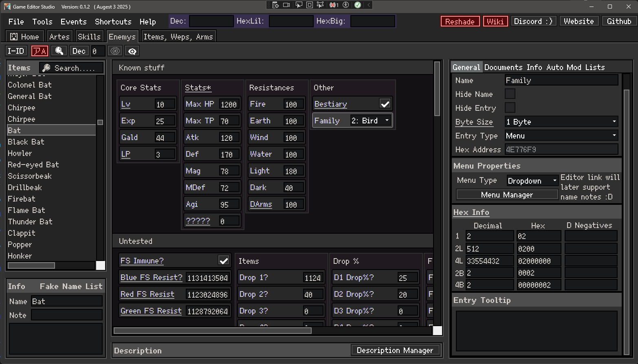
Task: Open the Family dropdown showing 2: Bird
Action: pos(371,121)
